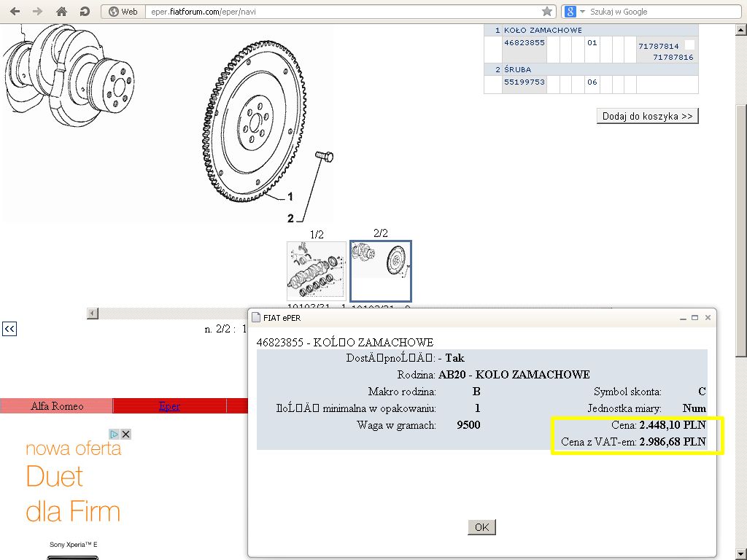Click the page scrollbar down arrow
747x560 pixels.
(741, 554)
